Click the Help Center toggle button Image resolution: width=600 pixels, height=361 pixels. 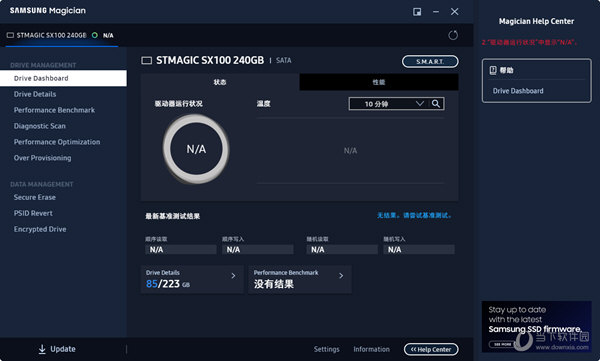[x=431, y=349]
